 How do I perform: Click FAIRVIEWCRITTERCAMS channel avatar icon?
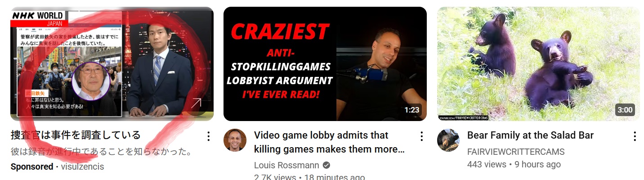(448, 140)
